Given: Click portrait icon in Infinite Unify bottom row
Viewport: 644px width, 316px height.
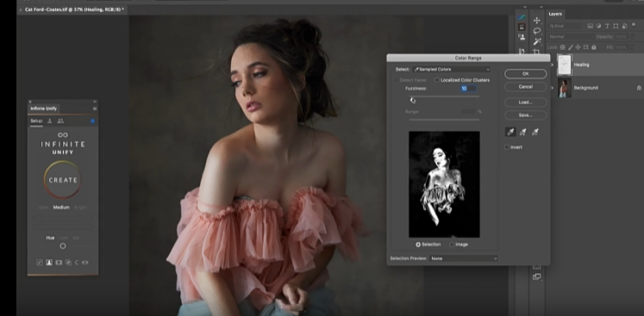Looking at the screenshot, I should (49, 263).
